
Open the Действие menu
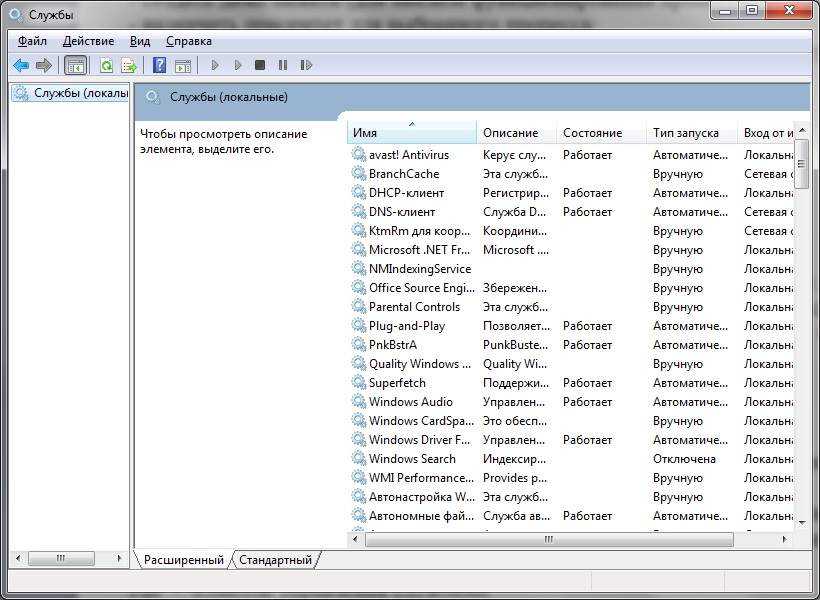88,41
